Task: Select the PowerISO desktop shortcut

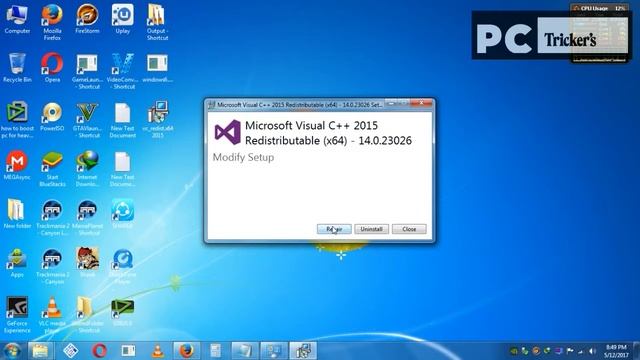Action: tap(52, 117)
